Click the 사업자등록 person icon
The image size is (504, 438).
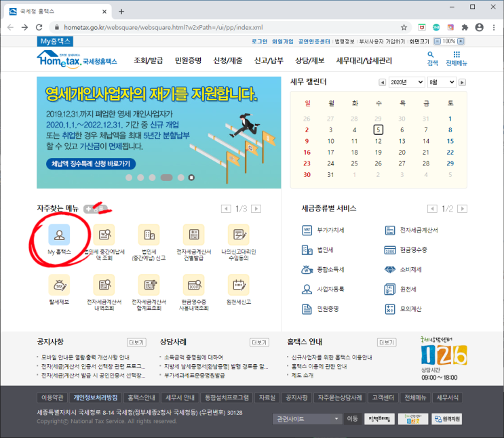coord(307,290)
